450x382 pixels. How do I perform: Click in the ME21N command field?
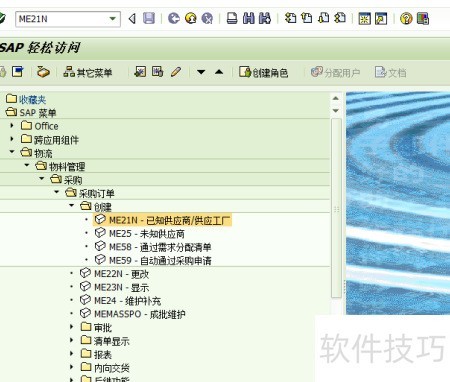point(62,19)
